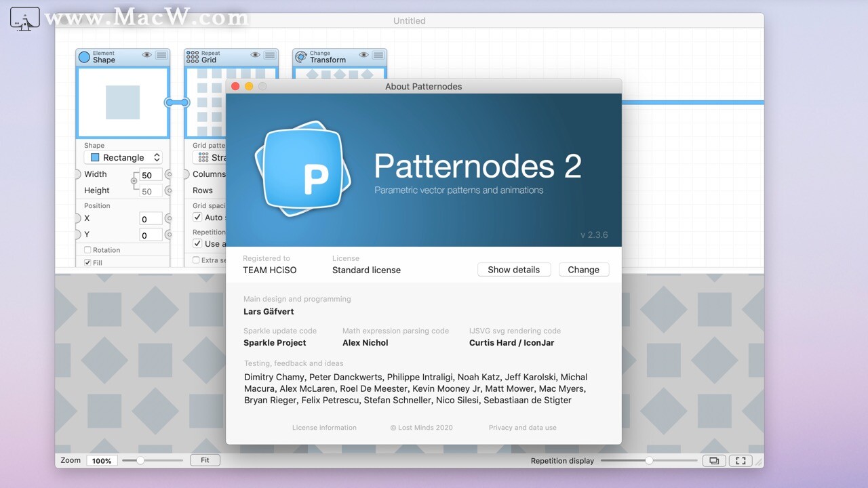Click the Show details button
This screenshot has width=868, height=488.
click(x=514, y=269)
